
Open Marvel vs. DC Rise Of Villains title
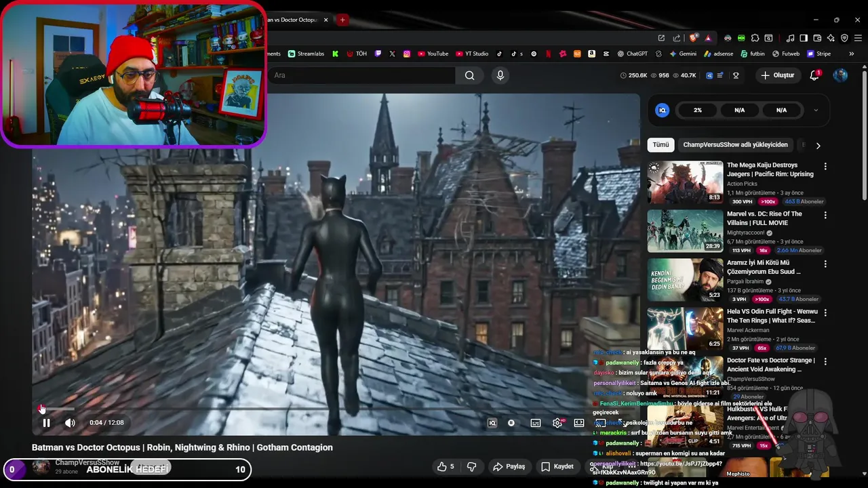click(764, 218)
